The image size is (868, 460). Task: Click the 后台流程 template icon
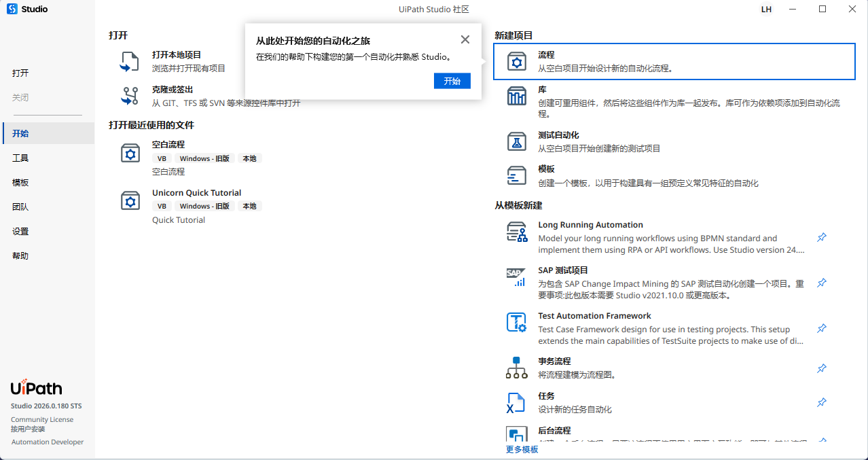click(517, 434)
